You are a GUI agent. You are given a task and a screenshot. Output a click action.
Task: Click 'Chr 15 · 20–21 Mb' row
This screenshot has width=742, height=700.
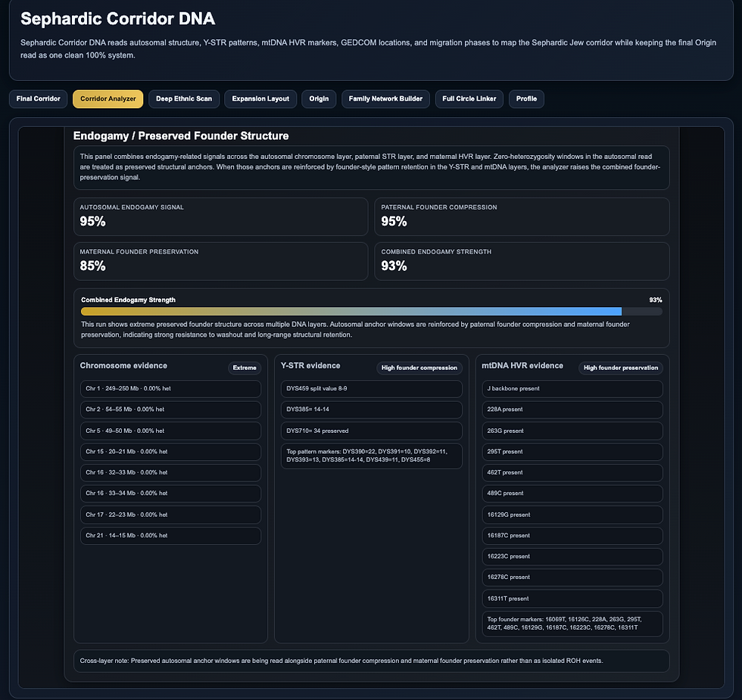[170, 452]
